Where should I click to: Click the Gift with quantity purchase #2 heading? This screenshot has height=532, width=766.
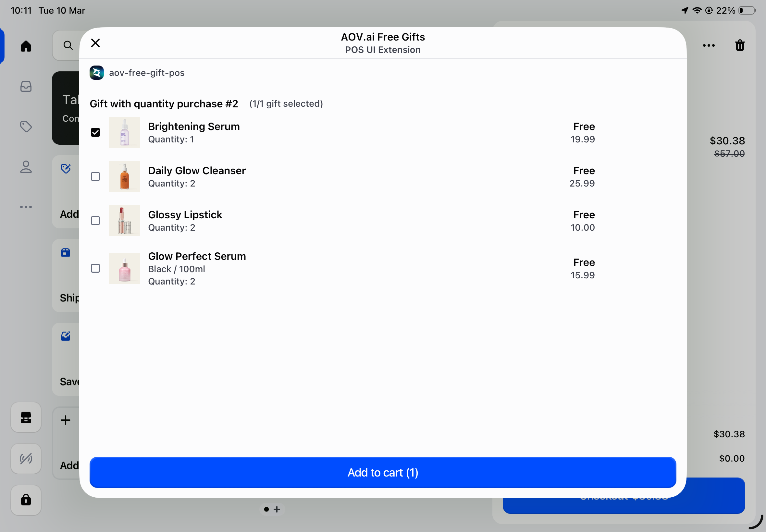[164, 104]
